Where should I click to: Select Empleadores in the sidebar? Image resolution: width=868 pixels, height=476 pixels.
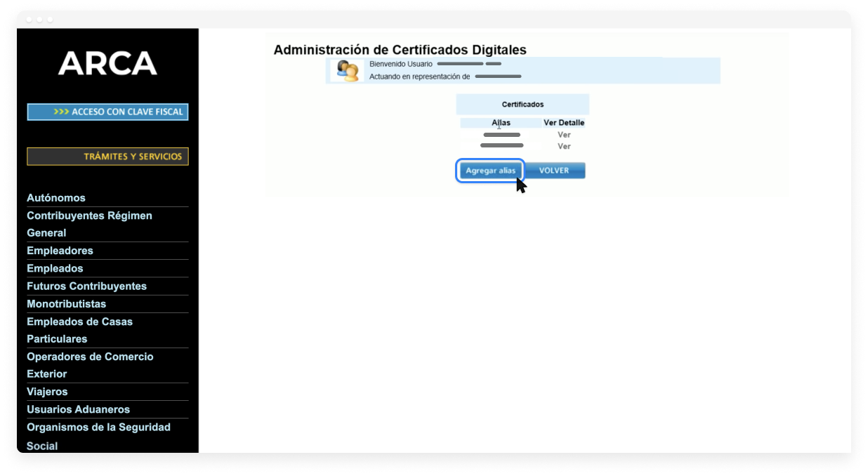click(60, 251)
